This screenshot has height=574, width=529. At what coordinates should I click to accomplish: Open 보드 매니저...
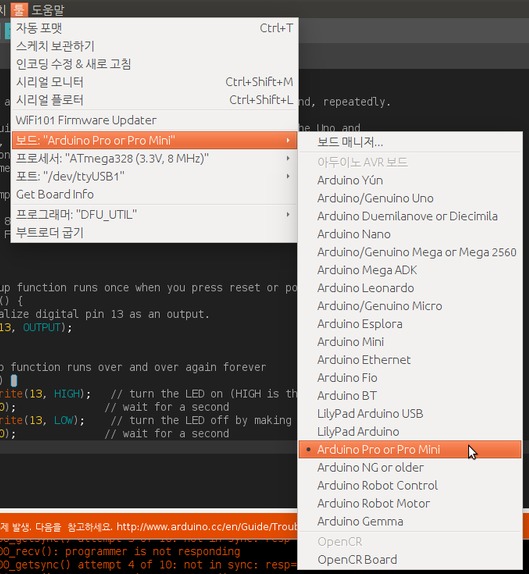410,142
